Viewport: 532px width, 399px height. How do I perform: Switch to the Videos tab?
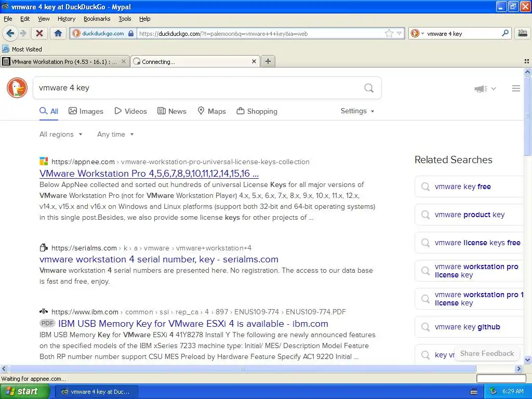[x=130, y=111]
